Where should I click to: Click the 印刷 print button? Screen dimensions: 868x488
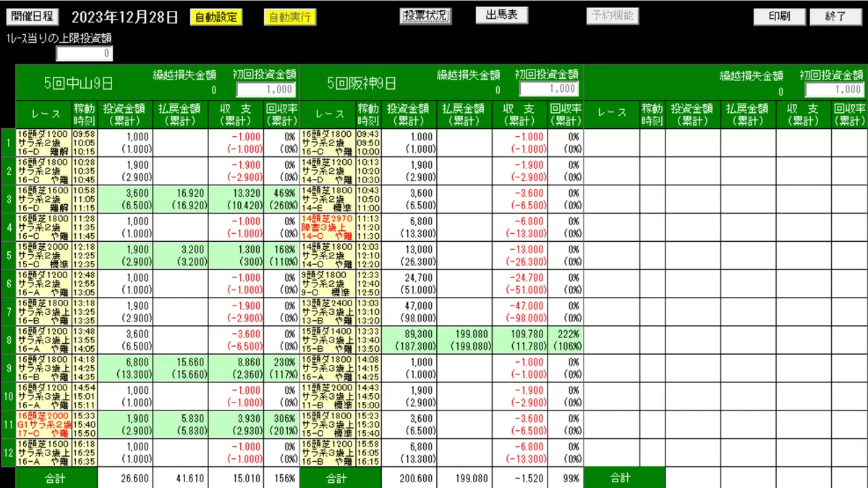(779, 17)
